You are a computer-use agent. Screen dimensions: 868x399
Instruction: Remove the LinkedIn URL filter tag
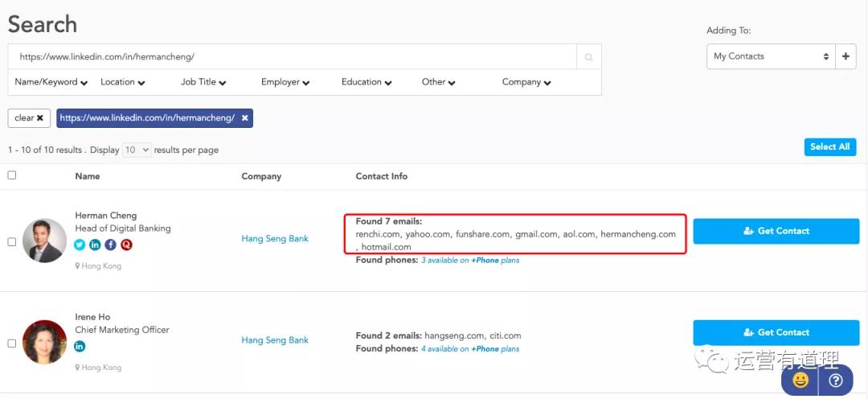pos(245,118)
